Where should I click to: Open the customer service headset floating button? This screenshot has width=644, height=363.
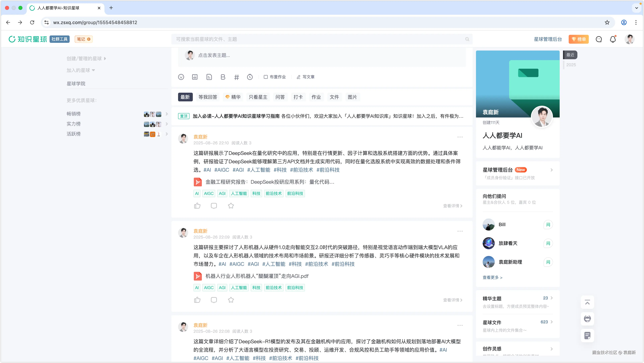(x=587, y=319)
